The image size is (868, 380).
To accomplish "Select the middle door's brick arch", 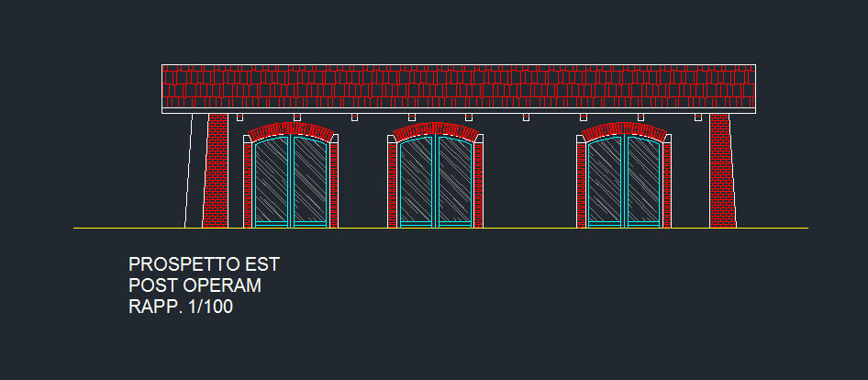I will tap(436, 129).
